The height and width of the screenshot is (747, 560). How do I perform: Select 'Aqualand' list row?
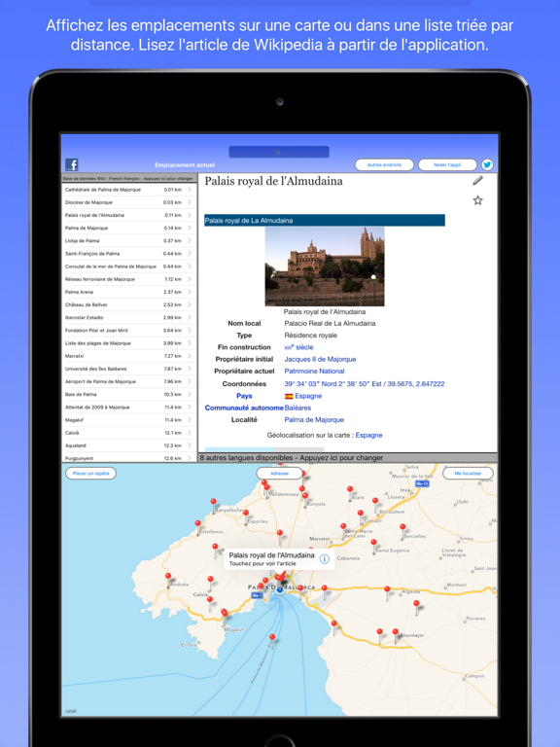129,445
